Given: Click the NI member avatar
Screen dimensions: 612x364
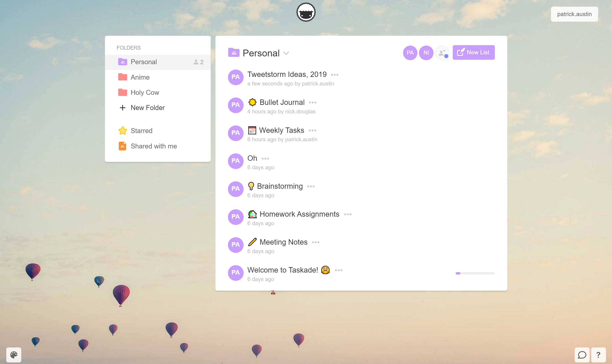Looking at the screenshot, I should point(426,53).
